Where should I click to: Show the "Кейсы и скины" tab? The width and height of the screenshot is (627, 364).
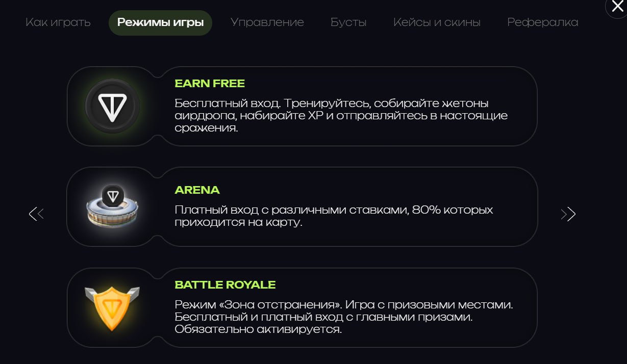pos(437,22)
